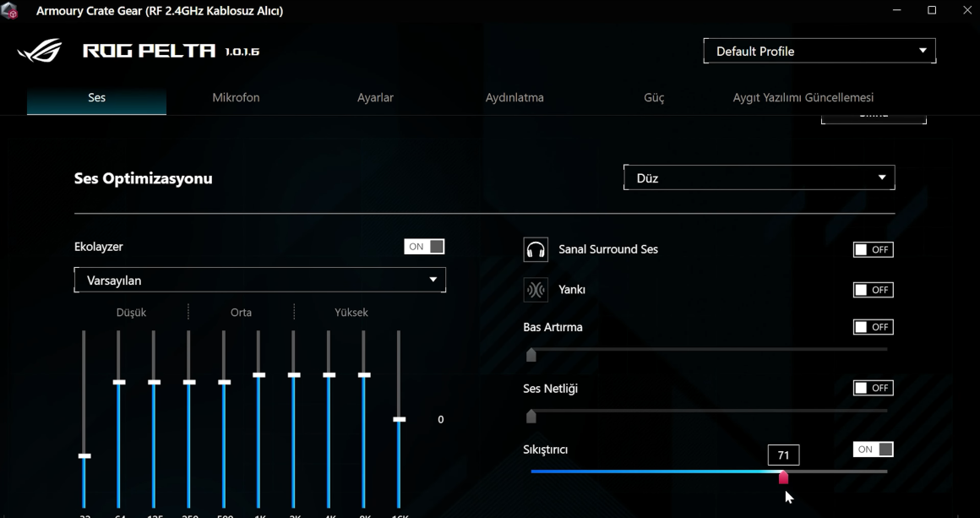Click the equalizer gain value 0
The height and width of the screenshot is (518, 980).
pos(441,419)
